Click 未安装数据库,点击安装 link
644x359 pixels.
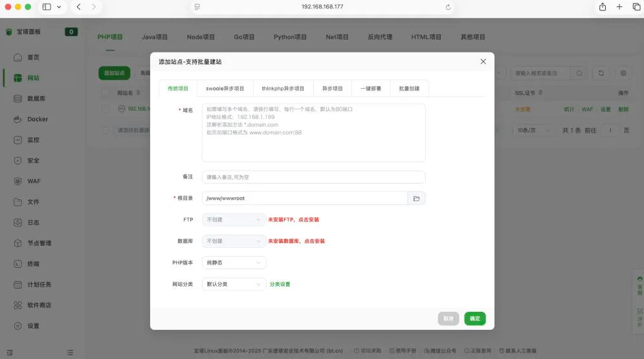point(296,241)
